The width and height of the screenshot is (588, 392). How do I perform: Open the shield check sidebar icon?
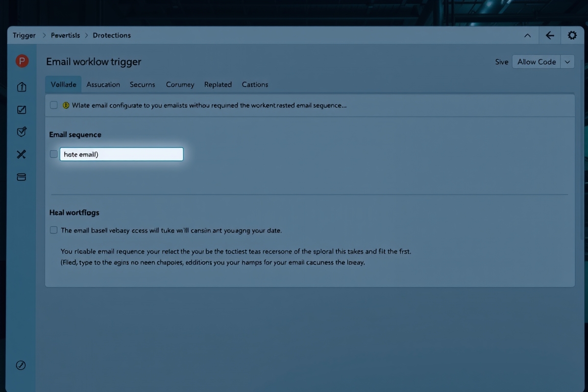[x=22, y=132]
